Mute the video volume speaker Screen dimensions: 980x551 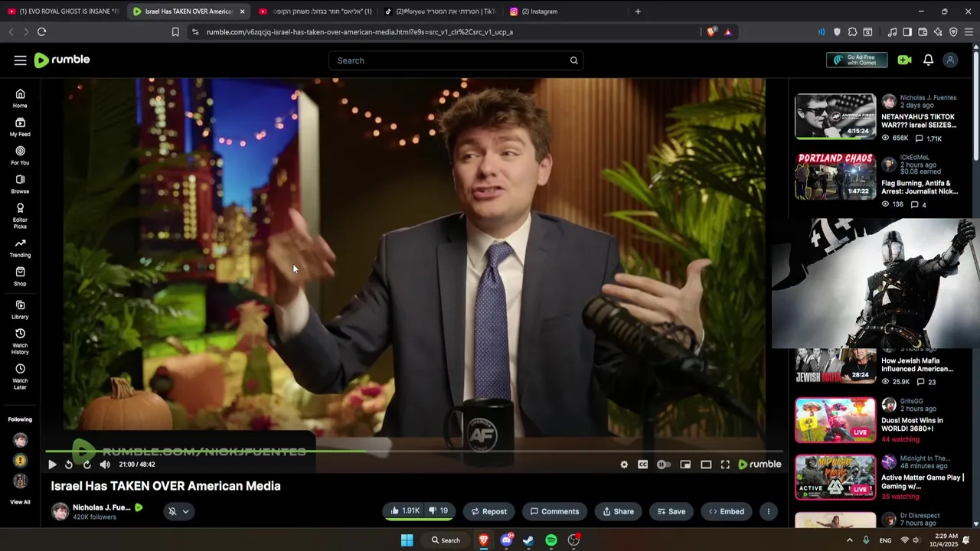(105, 465)
